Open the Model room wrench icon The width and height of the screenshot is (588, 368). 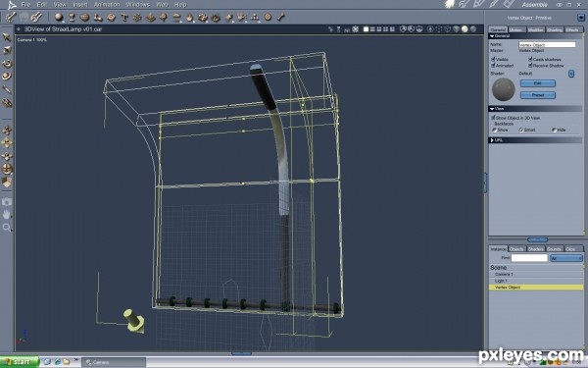click(x=465, y=4)
